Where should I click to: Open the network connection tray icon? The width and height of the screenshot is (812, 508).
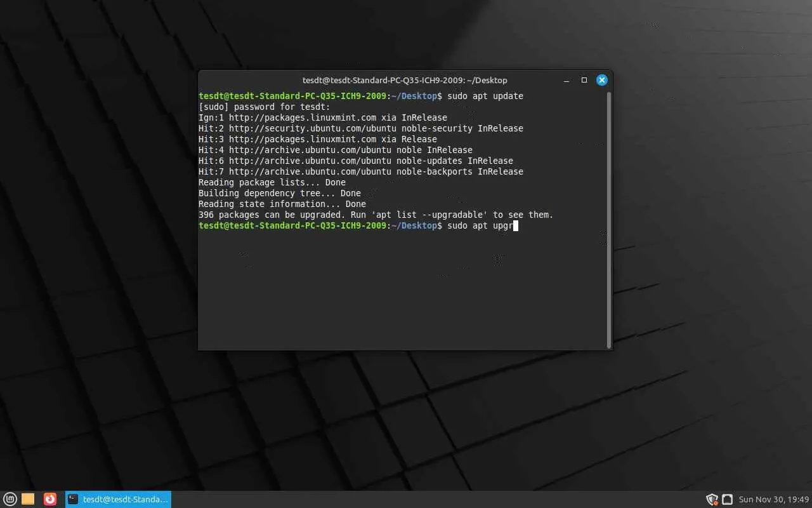point(727,499)
